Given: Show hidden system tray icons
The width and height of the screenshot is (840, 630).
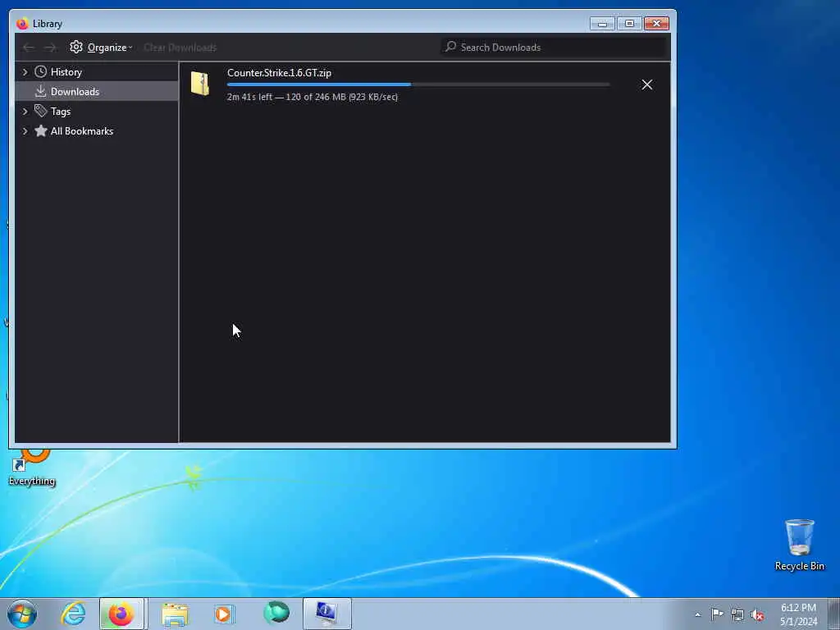Looking at the screenshot, I should pos(697,615).
